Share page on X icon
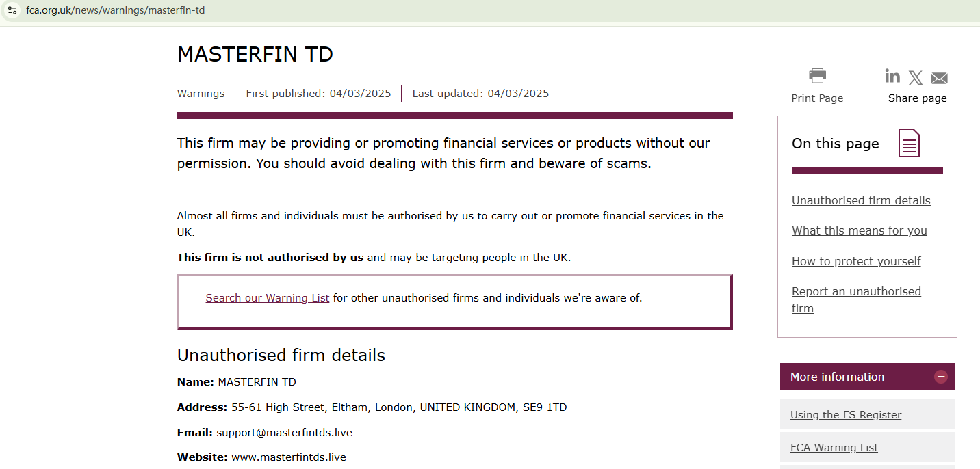Image resolution: width=980 pixels, height=469 pixels. pos(916,78)
